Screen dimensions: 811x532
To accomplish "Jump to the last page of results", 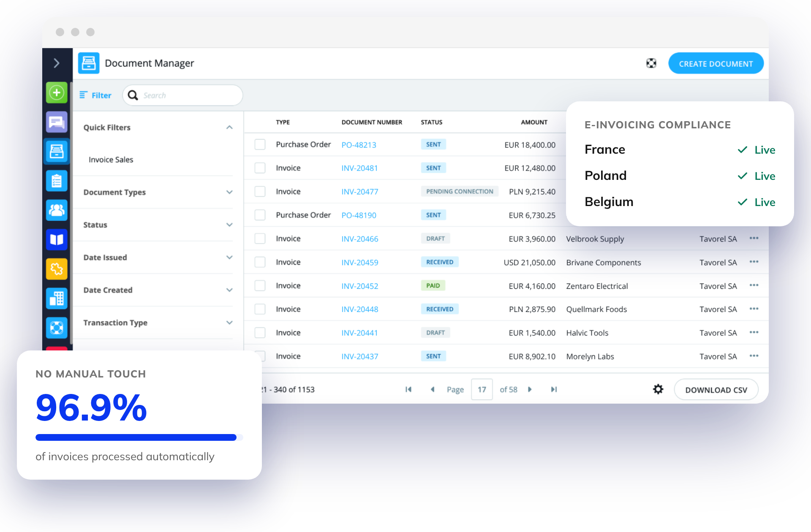I will (x=554, y=389).
